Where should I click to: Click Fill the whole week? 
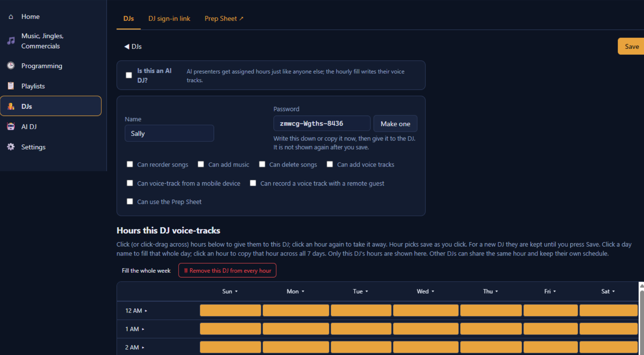coord(146,271)
